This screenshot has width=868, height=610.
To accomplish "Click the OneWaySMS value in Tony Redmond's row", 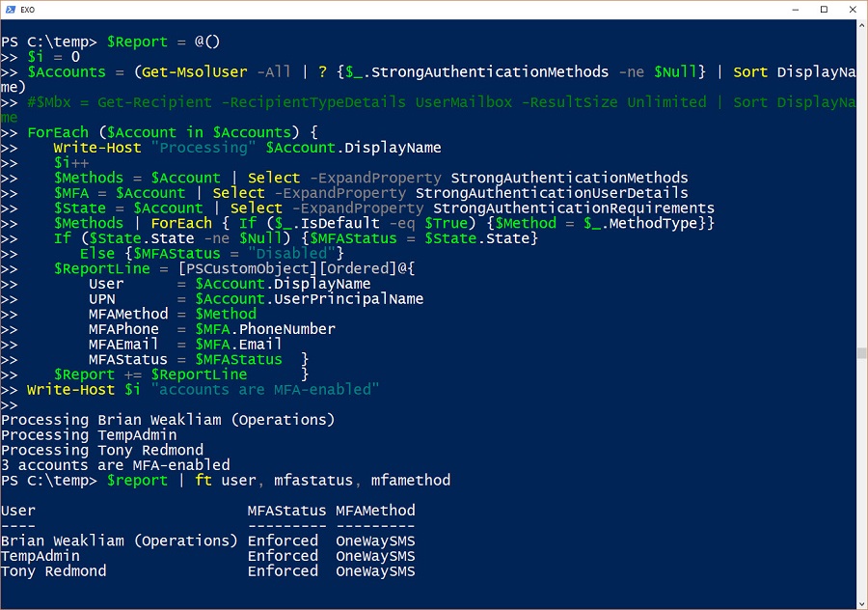I will click(375, 571).
